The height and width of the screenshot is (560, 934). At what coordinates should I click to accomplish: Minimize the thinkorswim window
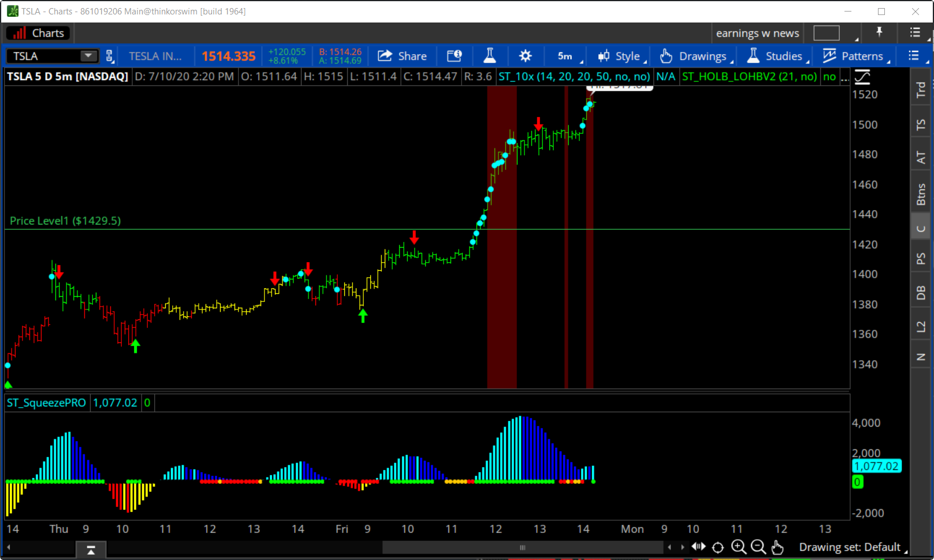848,11
